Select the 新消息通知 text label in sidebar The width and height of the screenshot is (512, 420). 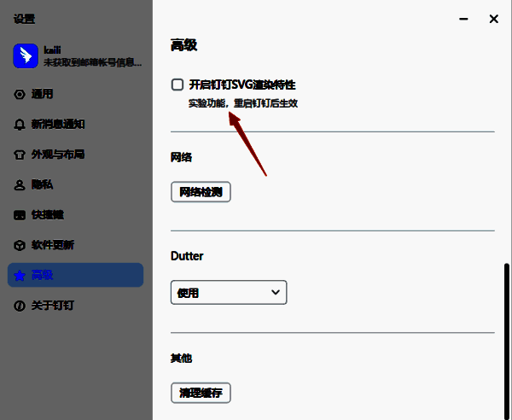(x=58, y=125)
